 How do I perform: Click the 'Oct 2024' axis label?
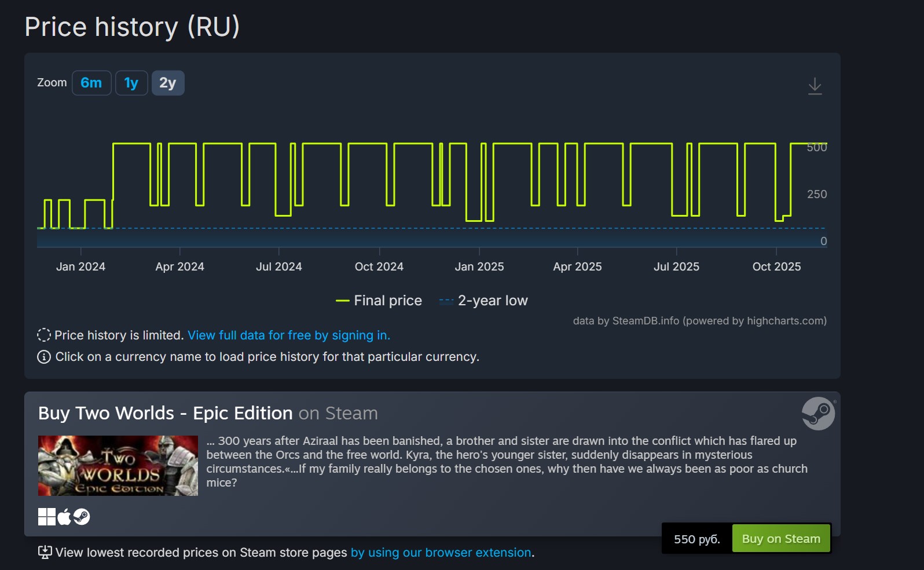[x=379, y=266]
